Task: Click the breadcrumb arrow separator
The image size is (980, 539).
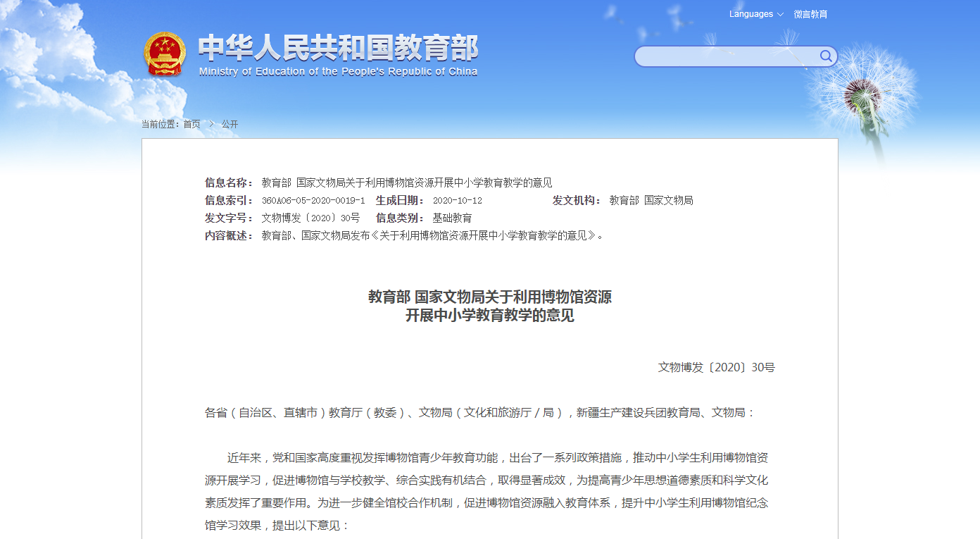Action: tap(211, 125)
